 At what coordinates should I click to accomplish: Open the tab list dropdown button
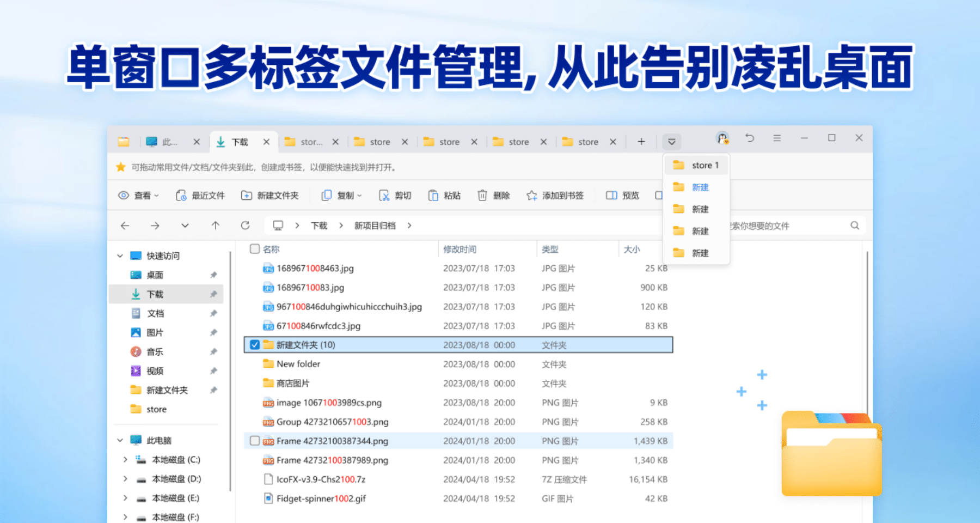coord(671,142)
